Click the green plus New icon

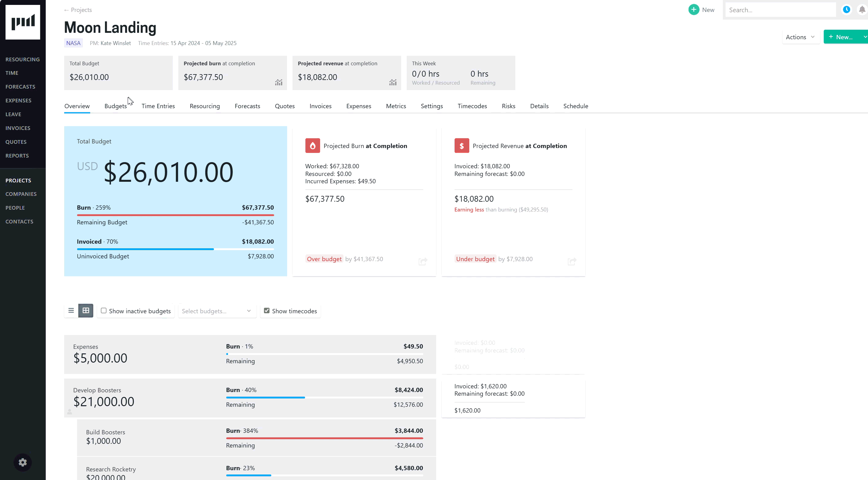pyautogui.click(x=693, y=10)
